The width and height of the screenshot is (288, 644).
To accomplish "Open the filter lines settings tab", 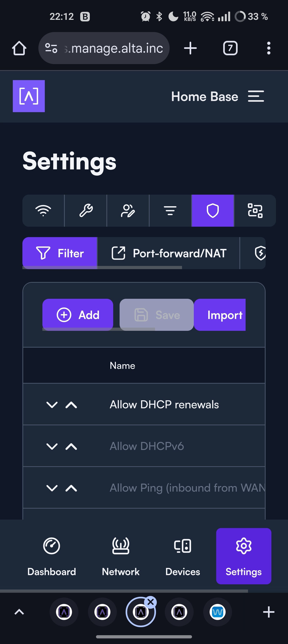I will [170, 210].
